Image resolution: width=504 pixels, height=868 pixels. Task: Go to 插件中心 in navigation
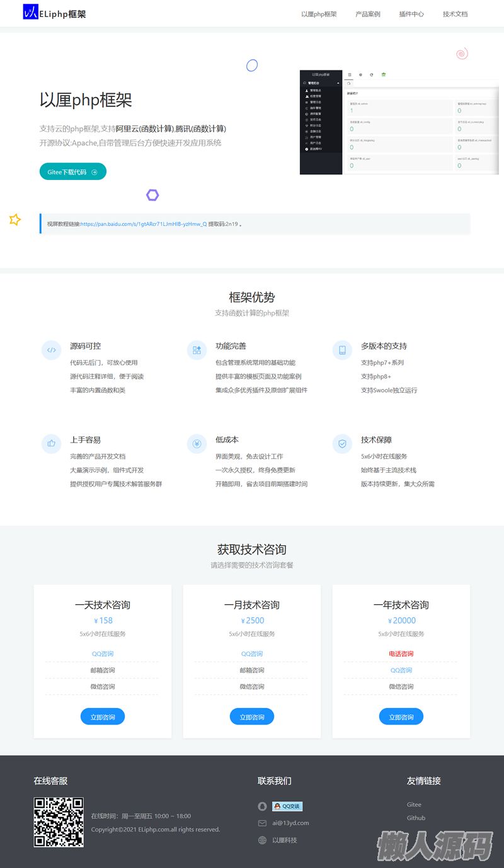[411, 14]
